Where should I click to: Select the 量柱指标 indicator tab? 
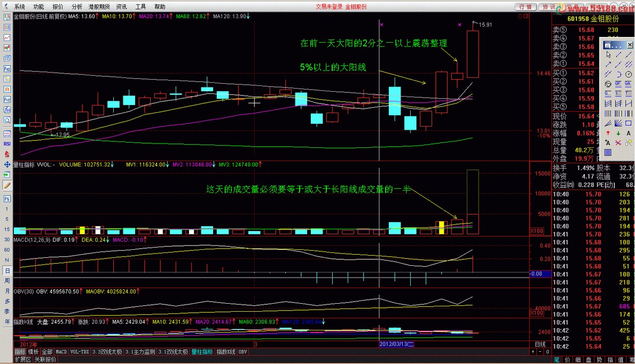pos(202,352)
